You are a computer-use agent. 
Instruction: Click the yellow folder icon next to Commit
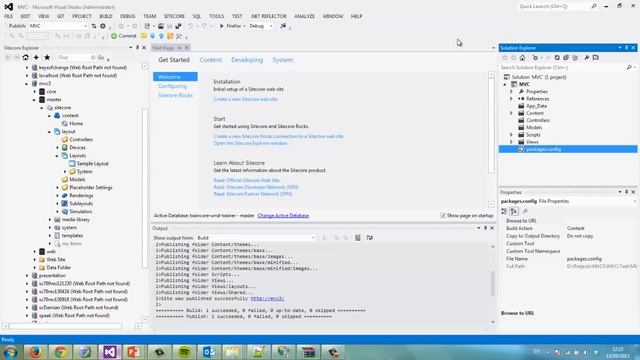[x=144, y=36]
